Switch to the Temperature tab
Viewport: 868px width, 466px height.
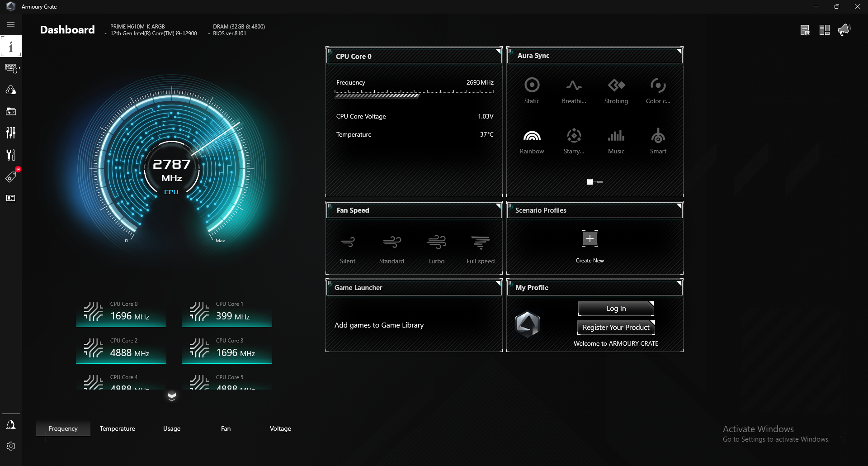coord(117,428)
